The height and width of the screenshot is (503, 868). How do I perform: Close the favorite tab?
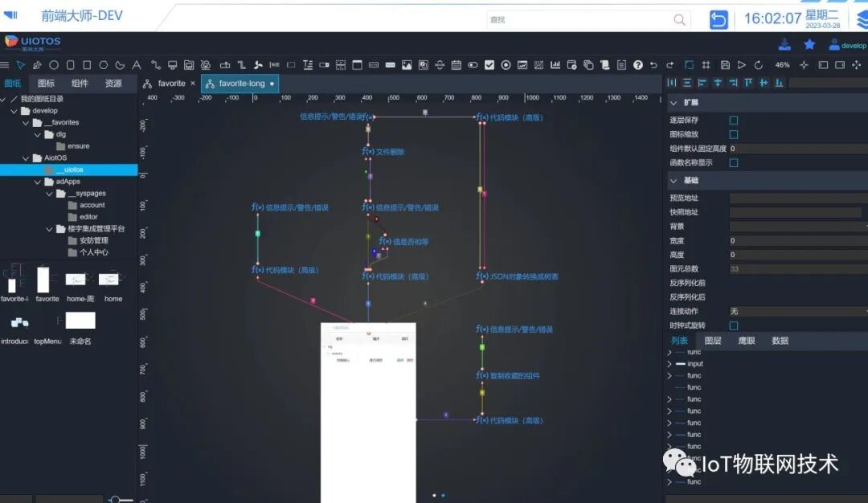[x=193, y=84]
